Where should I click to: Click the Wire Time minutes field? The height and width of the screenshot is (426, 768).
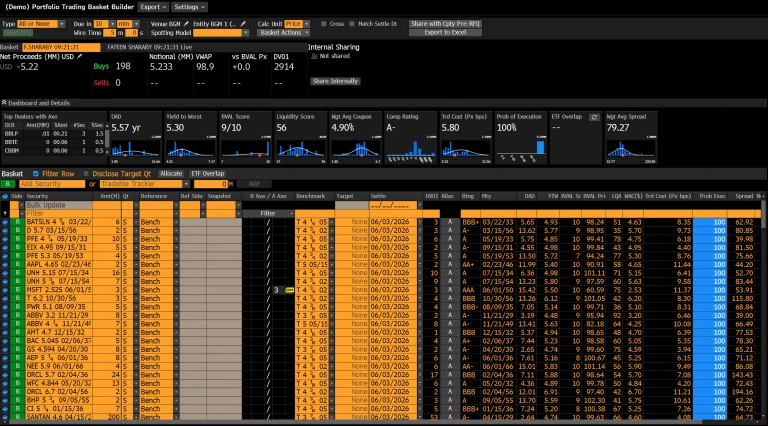tap(110, 33)
